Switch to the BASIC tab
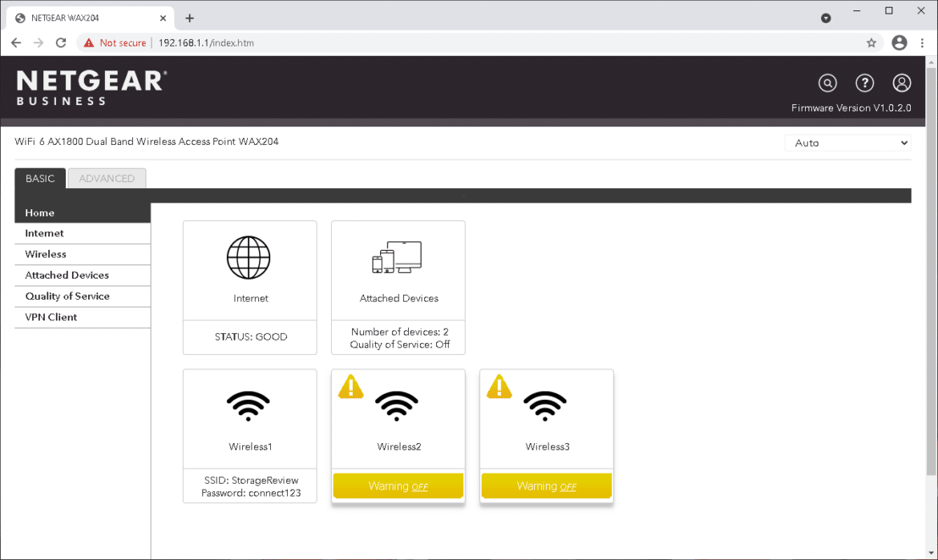This screenshot has width=938, height=560. [40, 178]
